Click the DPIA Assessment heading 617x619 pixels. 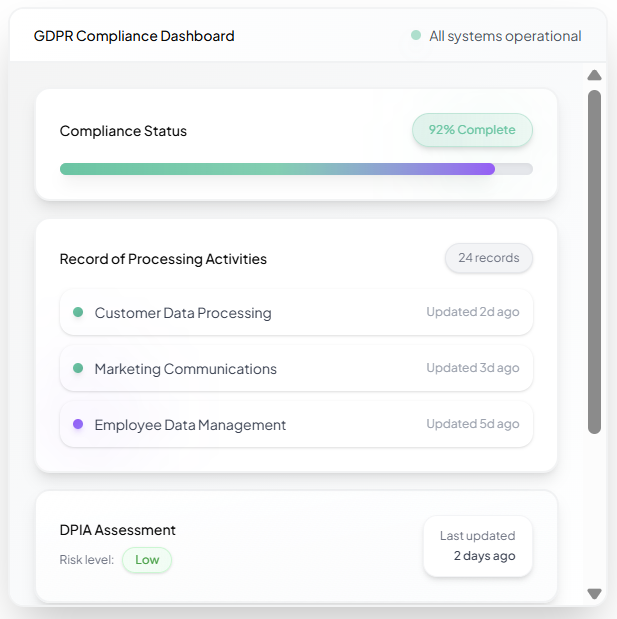tap(118, 530)
